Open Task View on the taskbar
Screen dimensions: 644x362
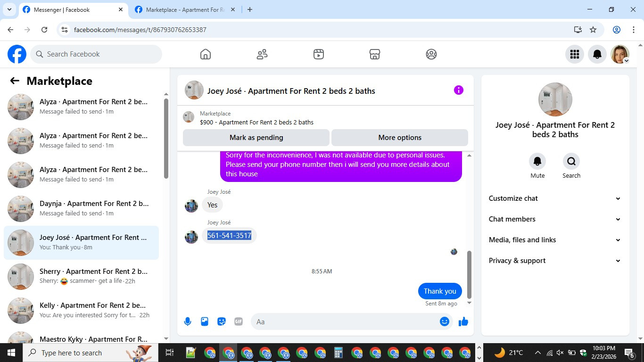(170, 353)
